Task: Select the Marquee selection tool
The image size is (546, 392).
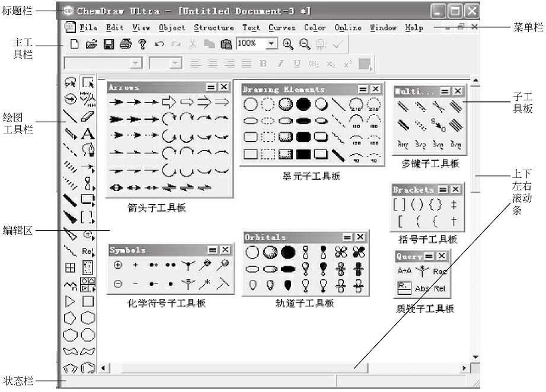Action: pos(87,82)
